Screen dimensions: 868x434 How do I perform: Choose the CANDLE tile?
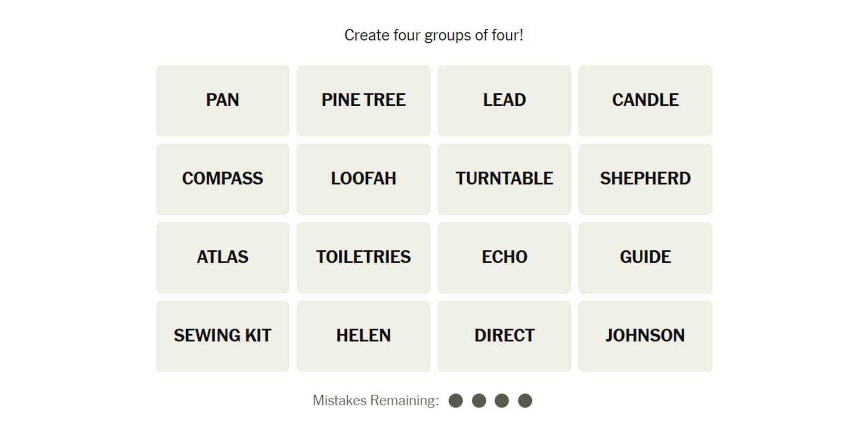(645, 100)
